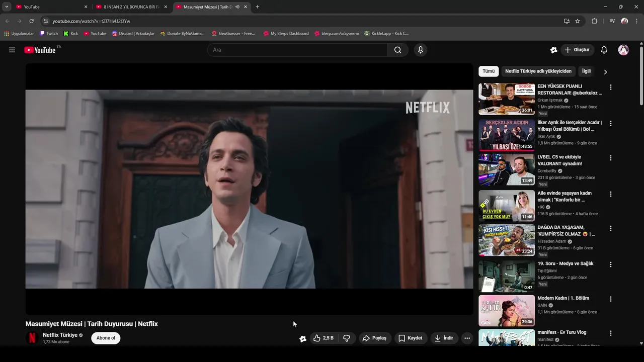Click the sparkle icon next to Oluştur
The height and width of the screenshot is (362, 644).
[x=553, y=50]
